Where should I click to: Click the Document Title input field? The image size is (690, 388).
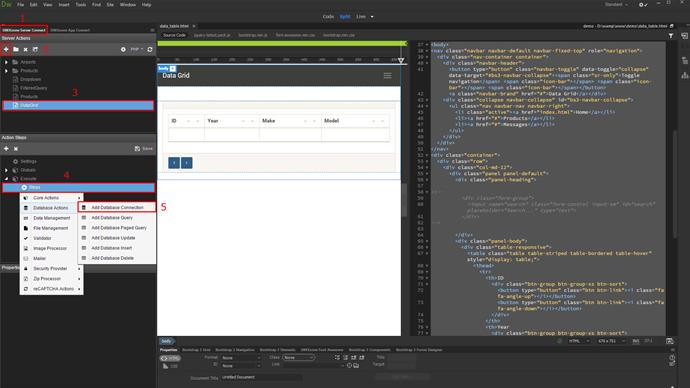pyautogui.click(x=261, y=377)
